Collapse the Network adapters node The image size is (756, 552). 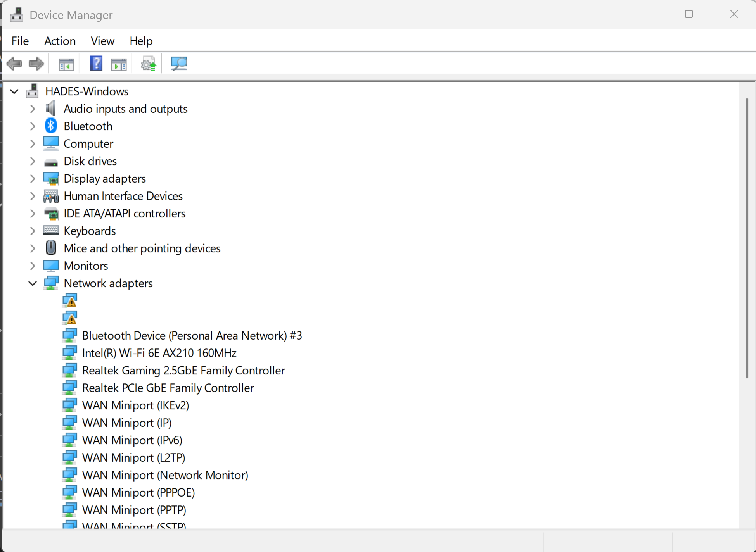[x=33, y=283]
